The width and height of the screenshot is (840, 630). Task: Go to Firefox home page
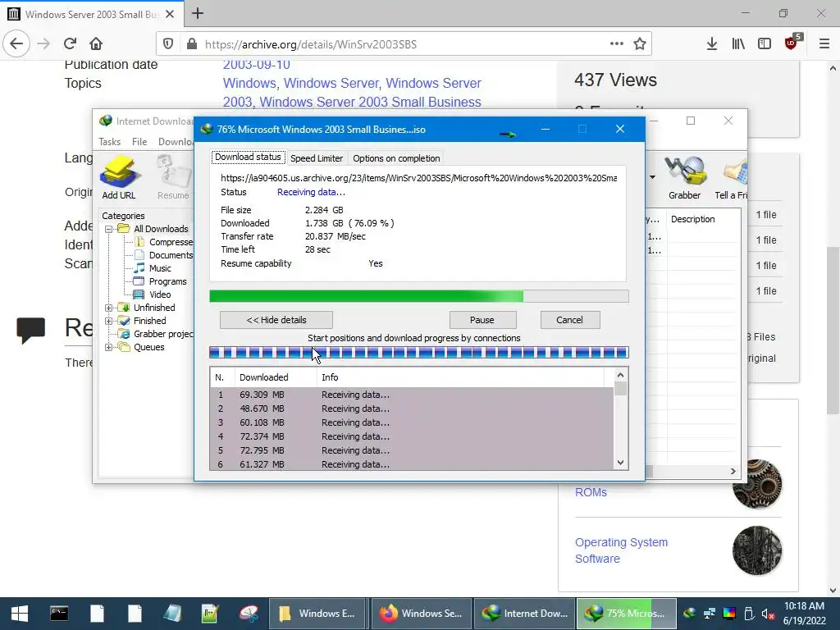[96, 44]
